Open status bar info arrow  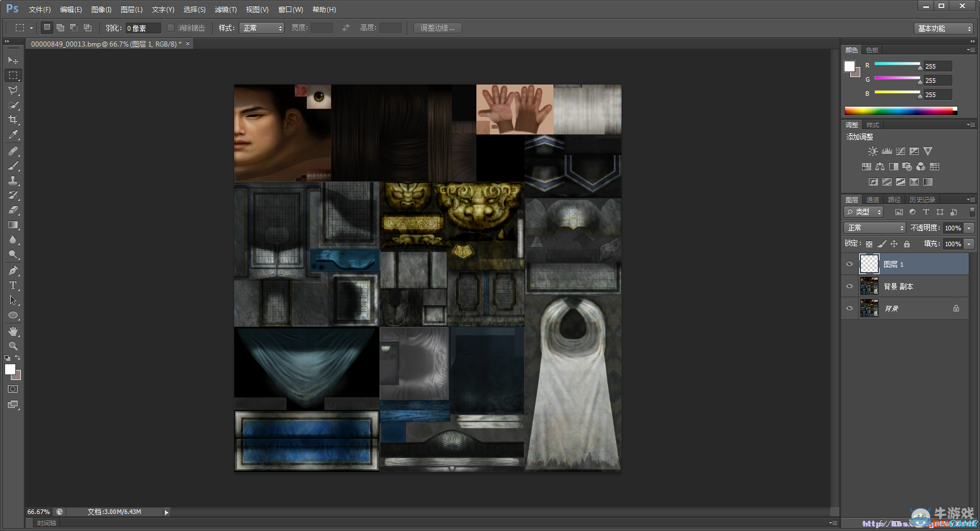[166, 512]
